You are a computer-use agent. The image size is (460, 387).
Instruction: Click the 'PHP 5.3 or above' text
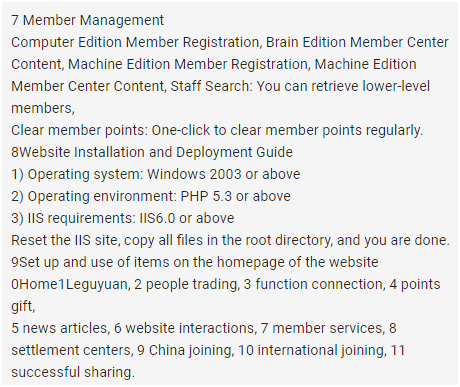pos(235,196)
